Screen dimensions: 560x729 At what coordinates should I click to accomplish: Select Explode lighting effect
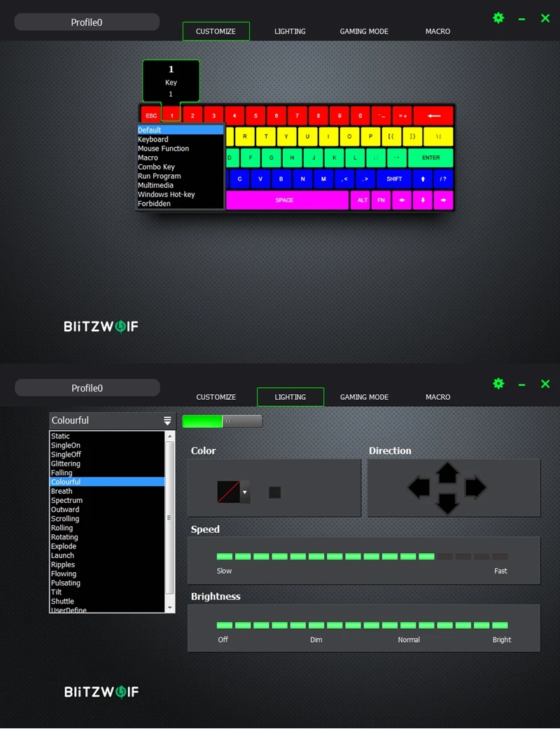(x=107, y=546)
